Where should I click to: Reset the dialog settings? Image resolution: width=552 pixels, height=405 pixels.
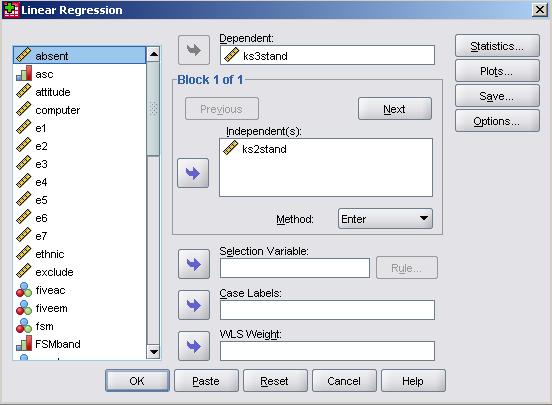pos(275,381)
